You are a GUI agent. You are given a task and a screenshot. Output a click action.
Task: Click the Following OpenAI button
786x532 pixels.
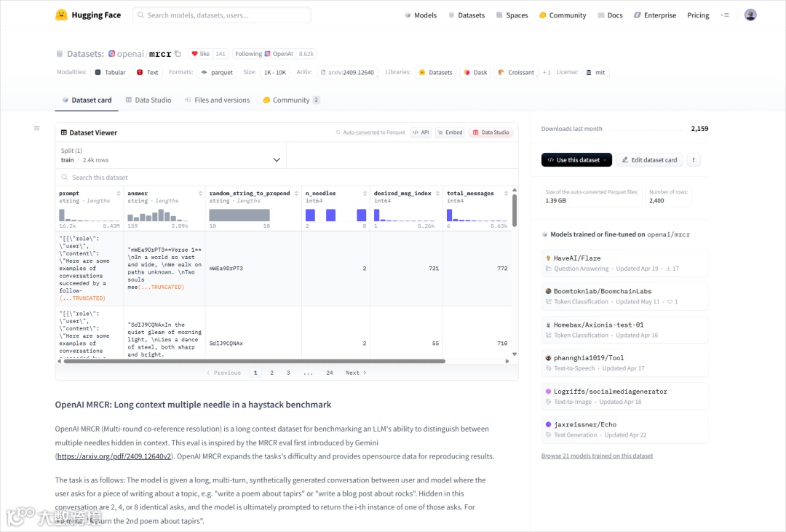pos(264,54)
